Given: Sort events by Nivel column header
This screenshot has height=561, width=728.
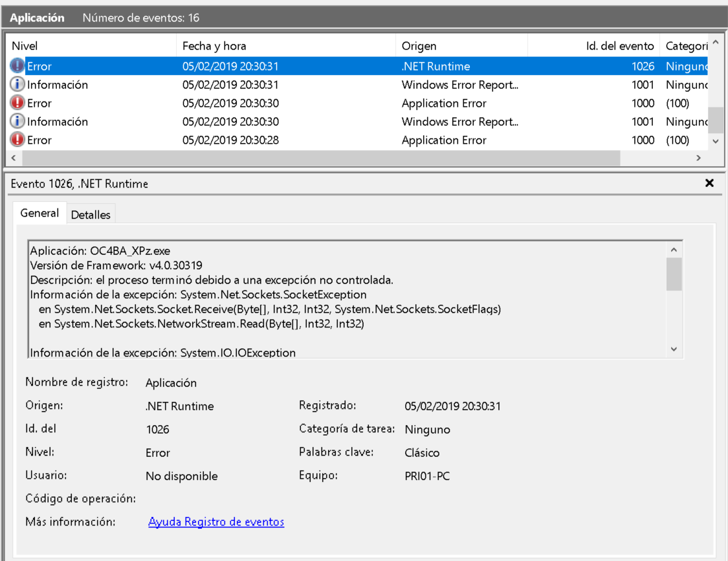Looking at the screenshot, I should (91, 46).
